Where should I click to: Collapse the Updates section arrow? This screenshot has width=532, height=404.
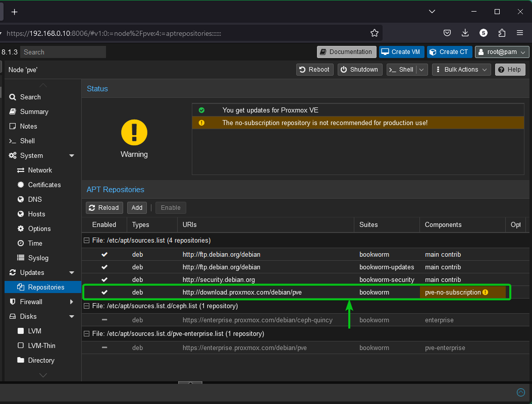point(72,272)
